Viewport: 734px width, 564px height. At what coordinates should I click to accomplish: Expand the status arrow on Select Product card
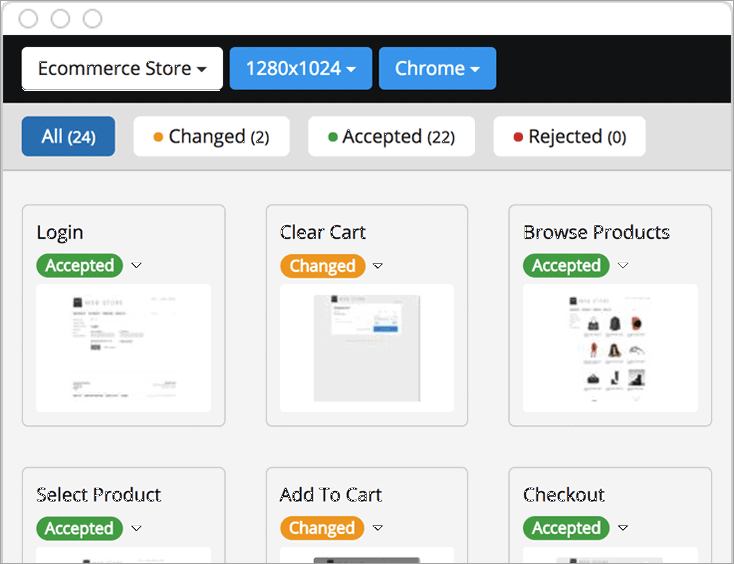pos(136,528)
